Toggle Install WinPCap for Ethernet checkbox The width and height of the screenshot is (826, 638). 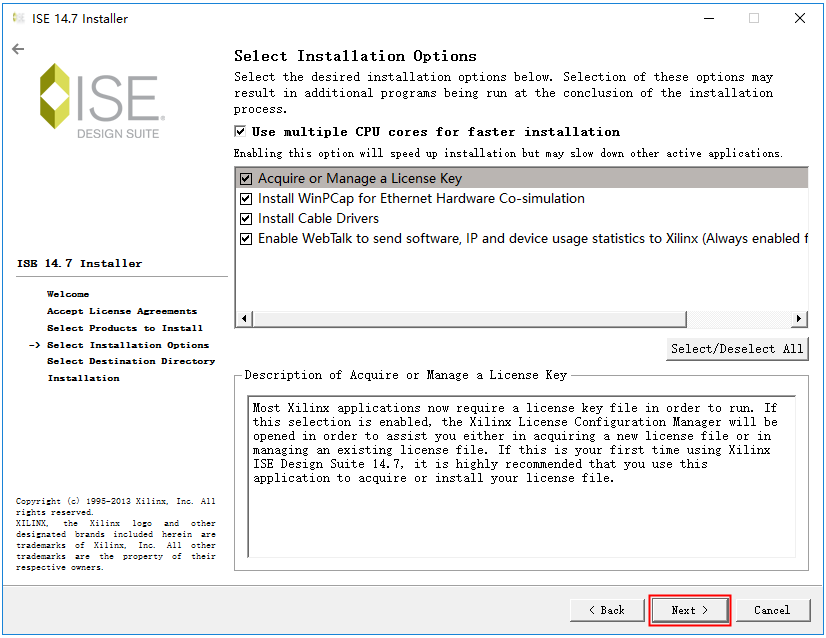246,199
